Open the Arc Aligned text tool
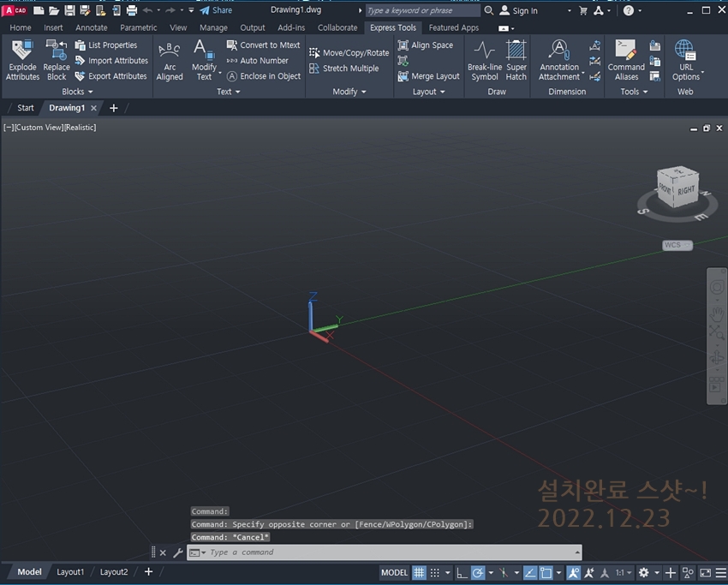The width and height of the screenshot is (728, 585). pos(170,59)
